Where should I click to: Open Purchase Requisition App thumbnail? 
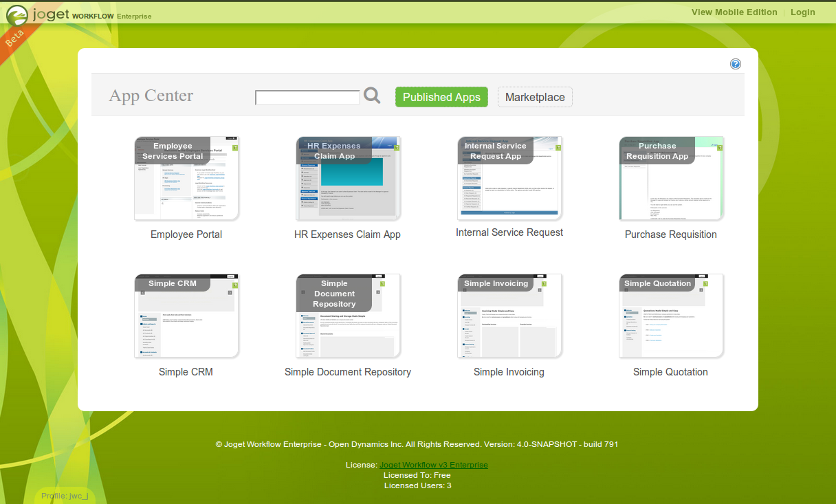pos(671,178)
